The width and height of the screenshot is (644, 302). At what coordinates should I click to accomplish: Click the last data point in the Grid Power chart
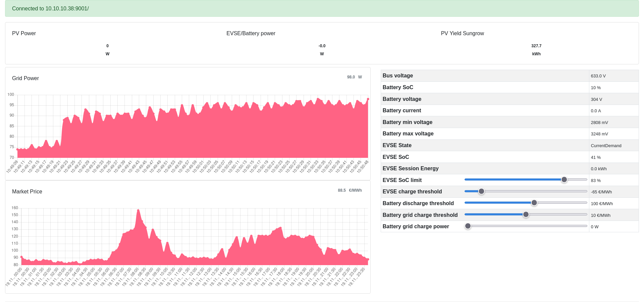coord(368,99)
